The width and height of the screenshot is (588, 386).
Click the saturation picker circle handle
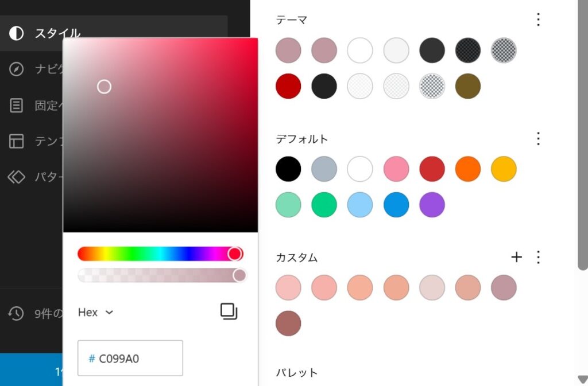coord(105,87)
